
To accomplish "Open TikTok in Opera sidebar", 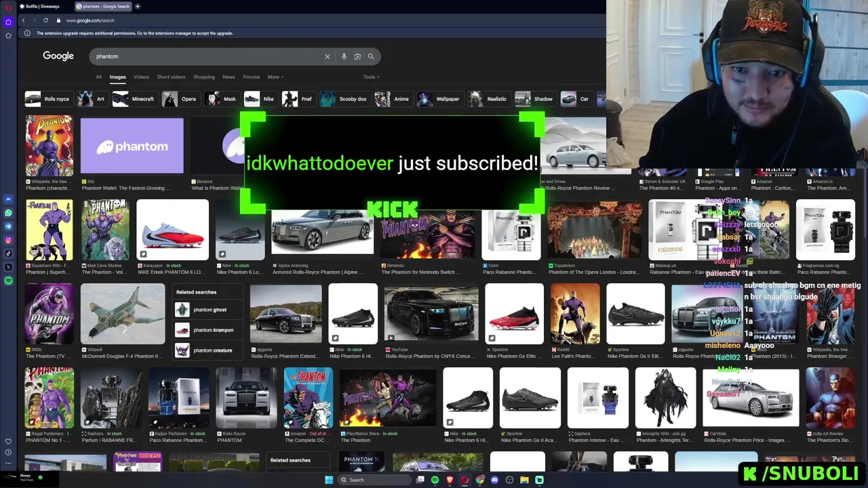I will coord(8,253).
